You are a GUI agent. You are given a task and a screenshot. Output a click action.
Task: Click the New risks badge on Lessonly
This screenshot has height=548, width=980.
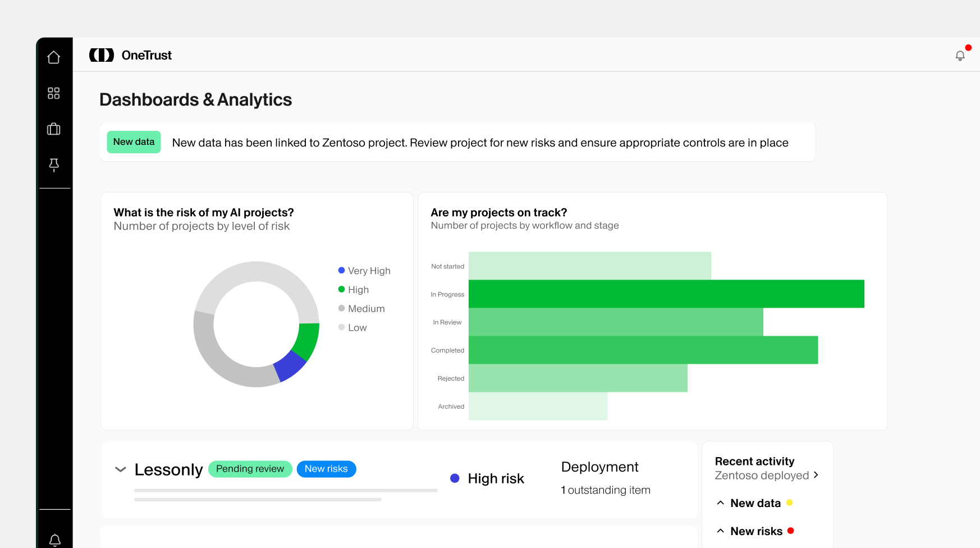click(x=326, y=469)
